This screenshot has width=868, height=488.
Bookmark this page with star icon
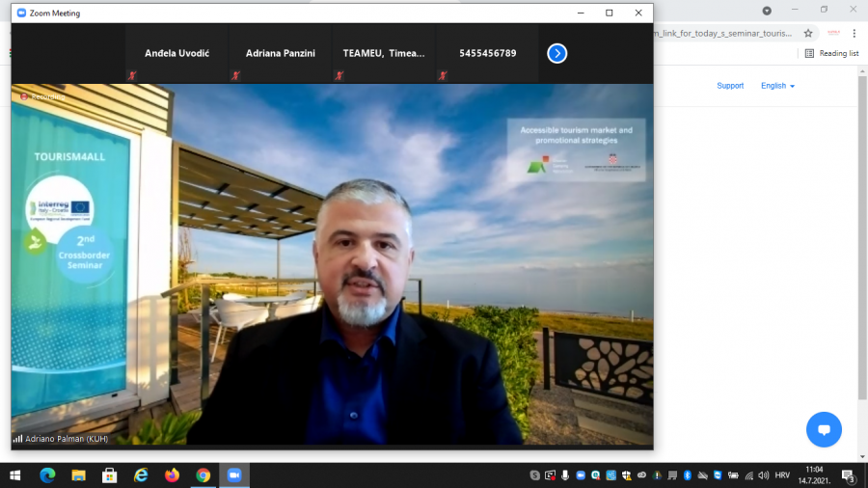click(808, 33)
